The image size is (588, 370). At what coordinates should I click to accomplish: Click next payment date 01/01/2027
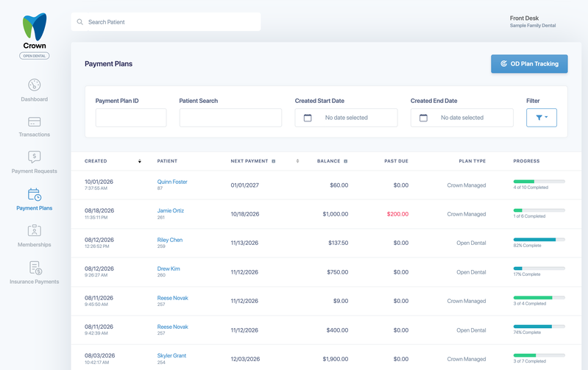(244, 185)
